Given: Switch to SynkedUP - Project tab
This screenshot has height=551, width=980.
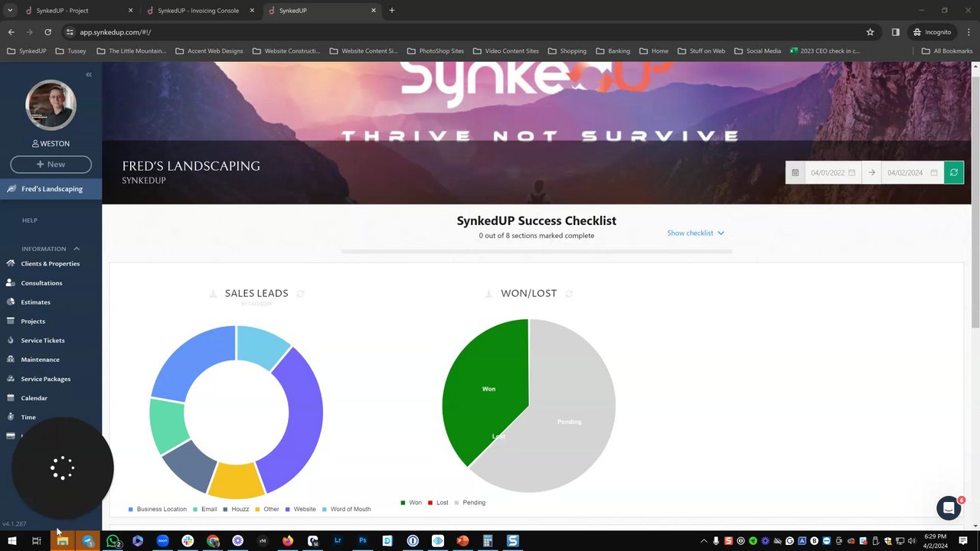Looking at the screenshot, I should [x=78, y=11].
